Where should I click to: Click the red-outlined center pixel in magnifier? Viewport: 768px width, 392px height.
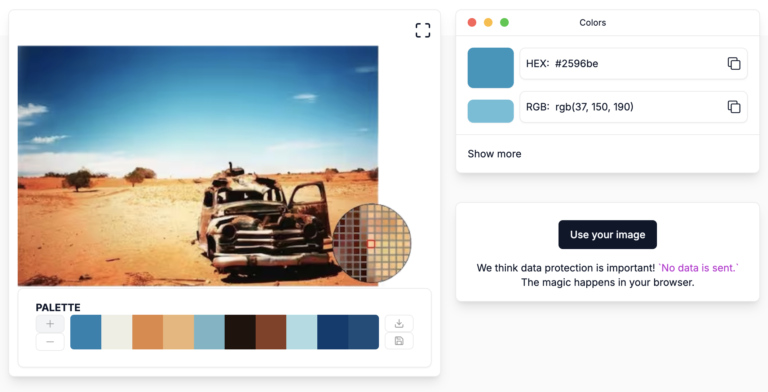[x=371, y=244]
